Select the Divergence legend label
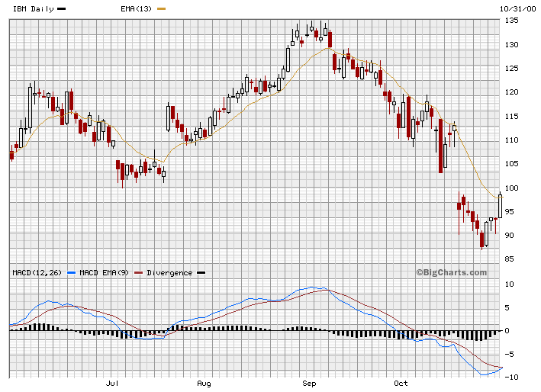 point(169,272)
